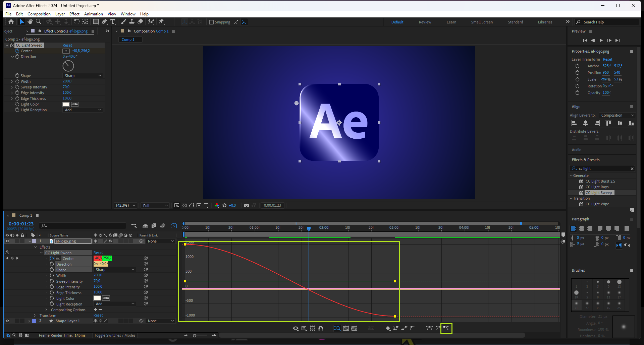Expand the Transform property group
The width and height of the screenshot is (644, 345).
[x=35, y=316]
